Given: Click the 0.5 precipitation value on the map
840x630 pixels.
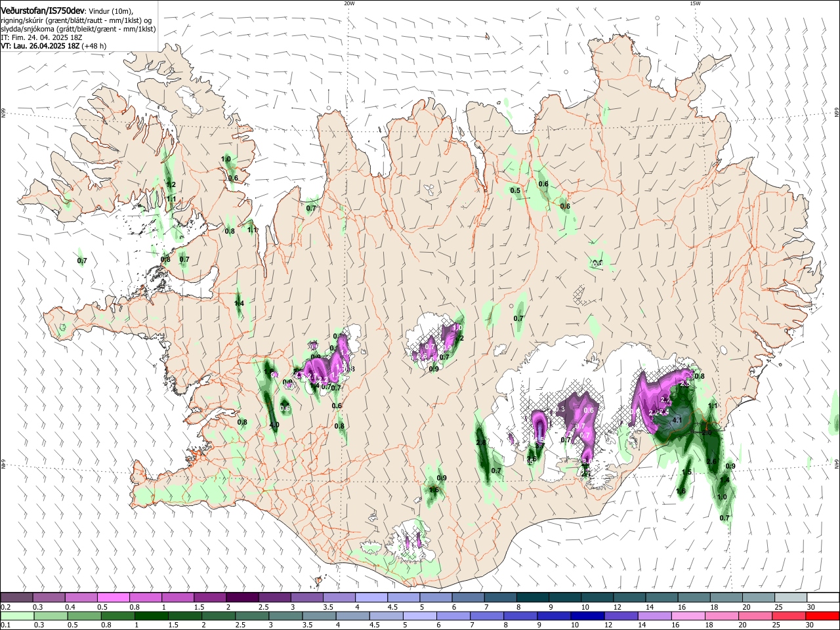Looking at the screenshot, I should pyautogui.click(x=515, y=191).
